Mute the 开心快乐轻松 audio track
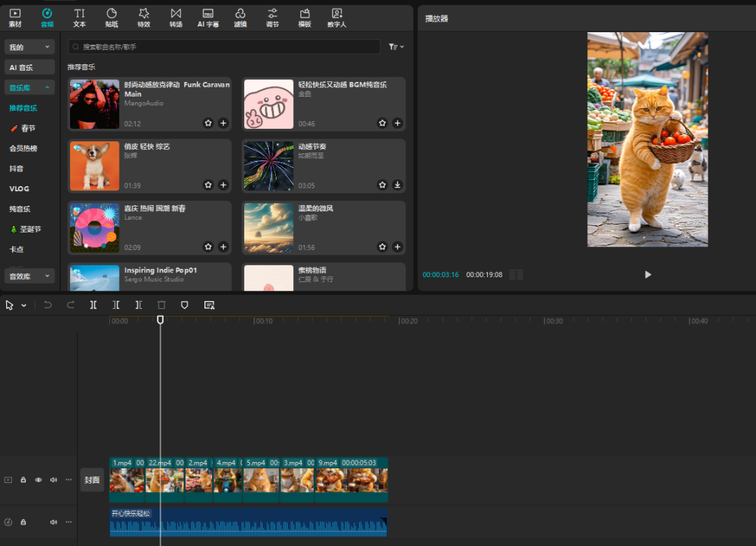This screenshot has width=756, height=546. (53, 522)
